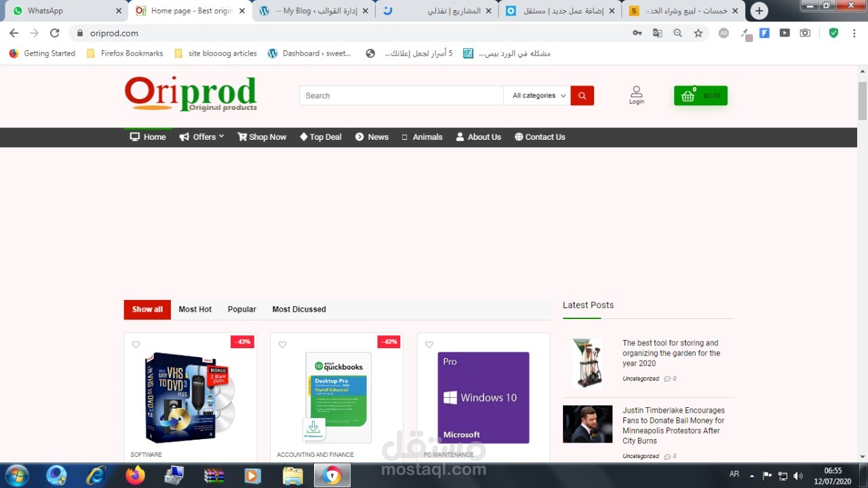The image size is (868, 488).
Task: Open the Firefox Bookmarks folder
Action: pos(125,54)
